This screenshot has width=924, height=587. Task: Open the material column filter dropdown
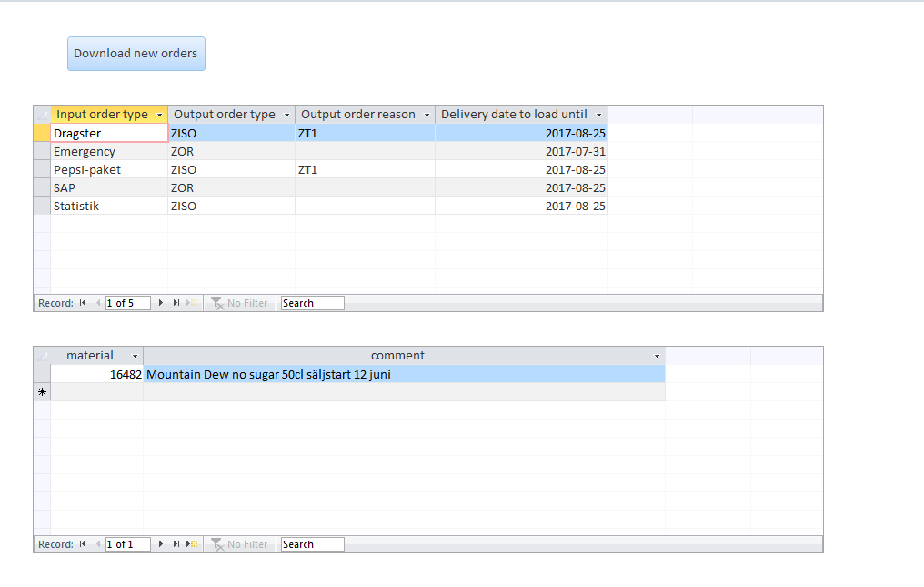tap(136, 356)
